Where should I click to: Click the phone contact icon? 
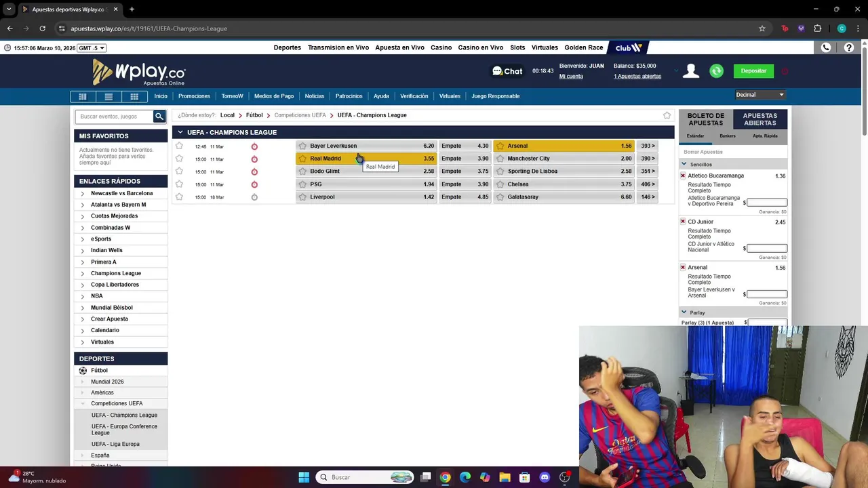click(826, 47)
